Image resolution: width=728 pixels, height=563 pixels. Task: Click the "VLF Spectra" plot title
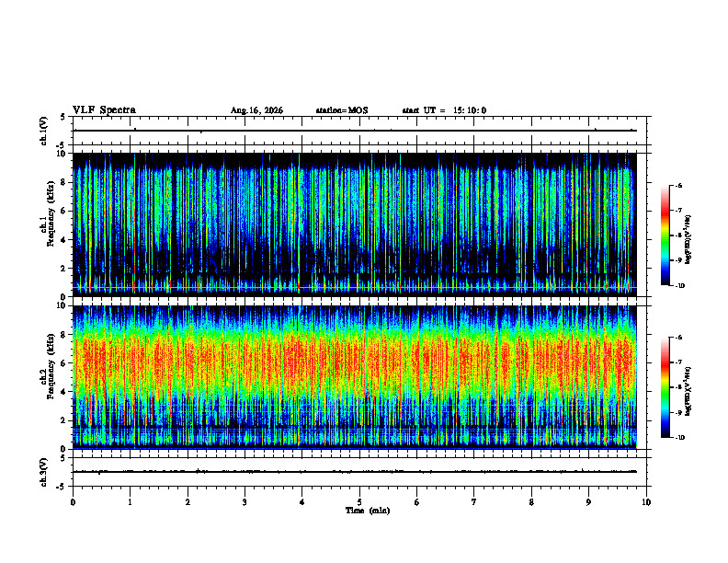[104, 110]
